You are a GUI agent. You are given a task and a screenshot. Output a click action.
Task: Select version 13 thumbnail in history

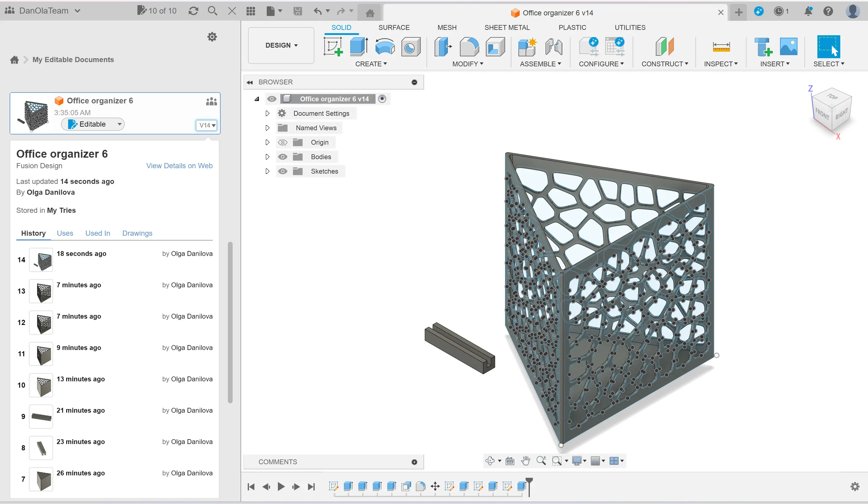[41, 291]
